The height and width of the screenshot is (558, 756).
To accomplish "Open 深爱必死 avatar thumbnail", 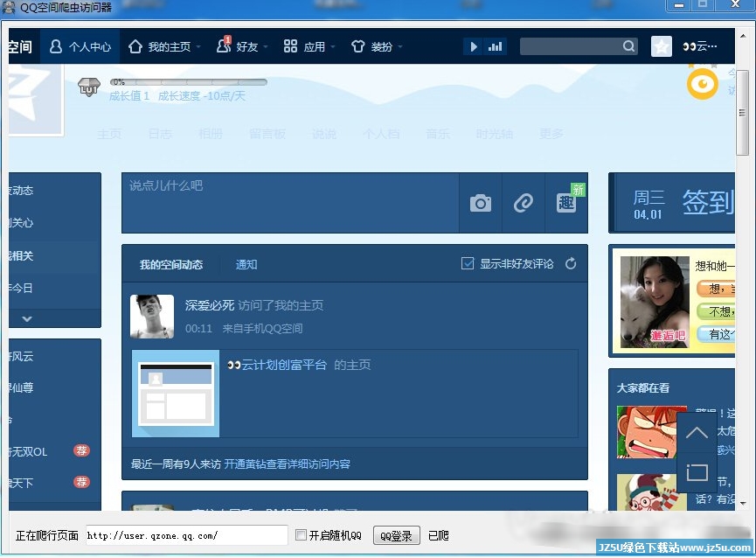I will [152, 317].
